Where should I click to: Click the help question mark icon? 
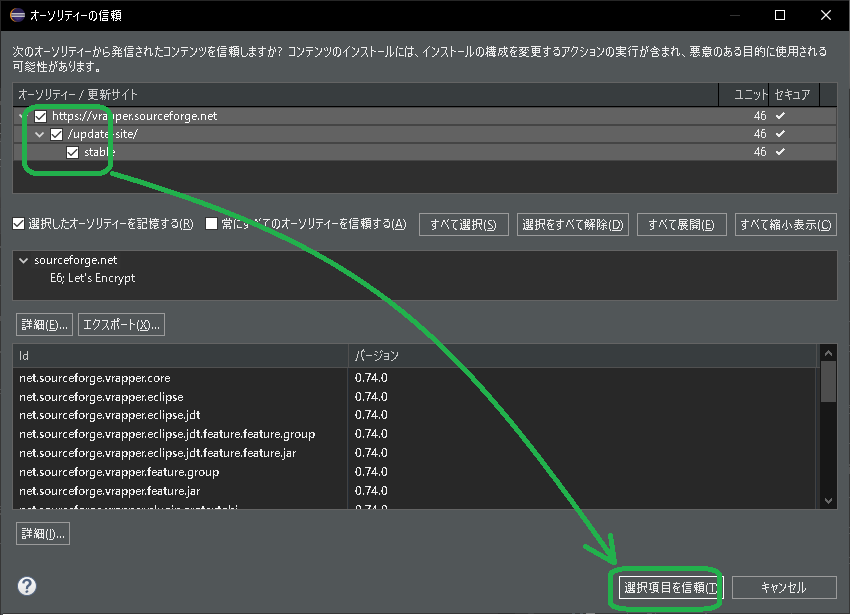click(27, 586)
